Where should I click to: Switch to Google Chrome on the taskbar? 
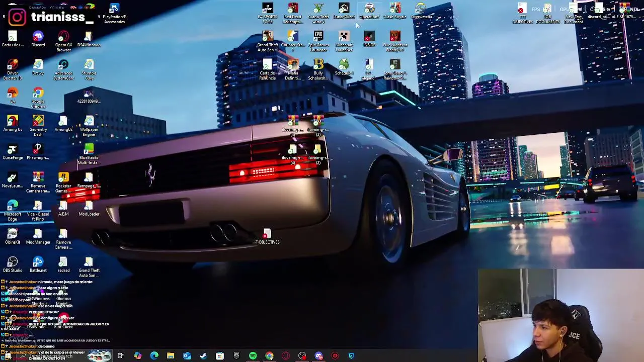click(x=269, y=356)
